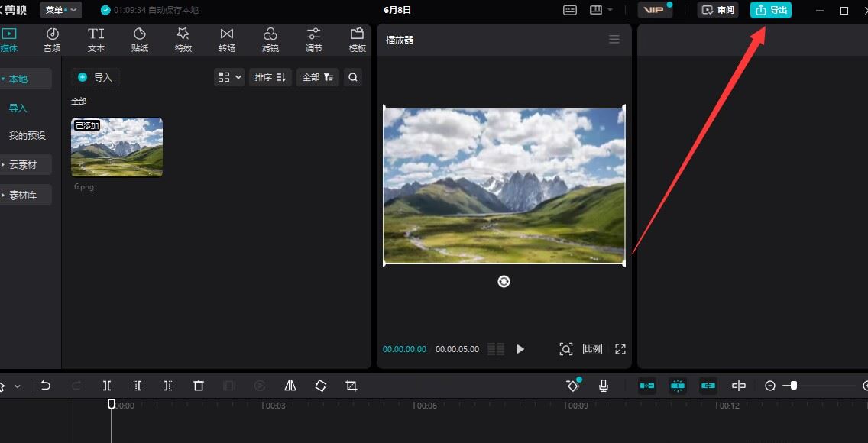
Task: Start voiceover recording with microphone
Action: pyautogui.click(x=604, y=386)
